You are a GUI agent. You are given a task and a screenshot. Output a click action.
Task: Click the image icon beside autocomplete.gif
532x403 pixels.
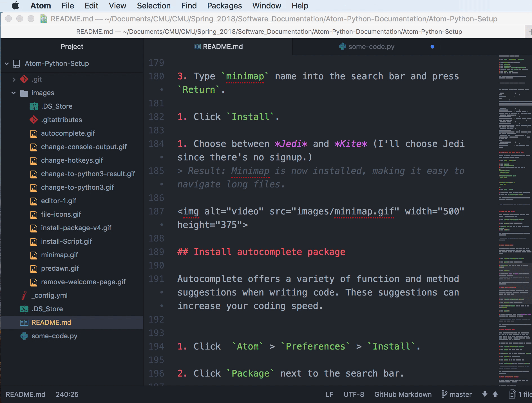tap(34, 134)
